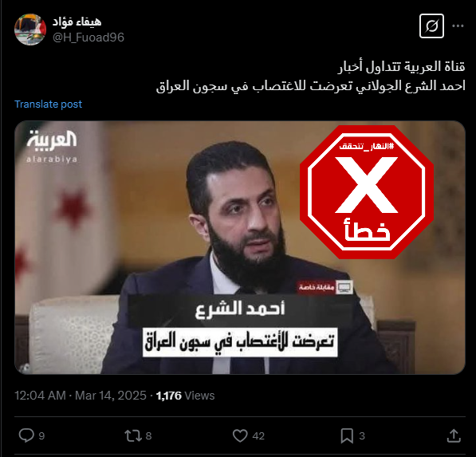Click the reply speech bubble icon
The image size is (476, 457).
click(x=26, y=435)
